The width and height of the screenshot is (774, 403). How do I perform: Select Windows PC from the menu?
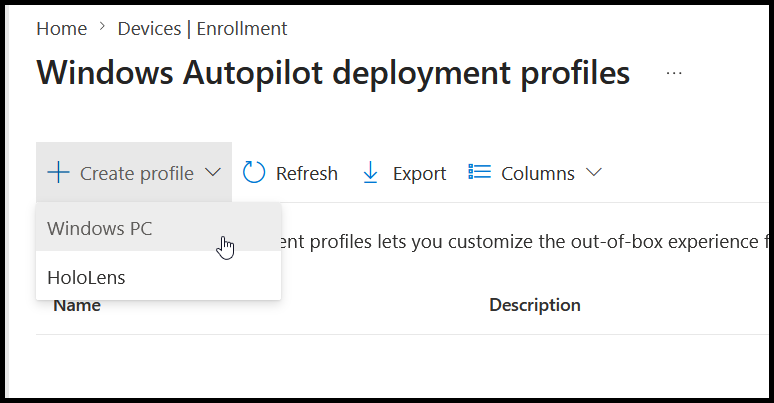point(158,228)
